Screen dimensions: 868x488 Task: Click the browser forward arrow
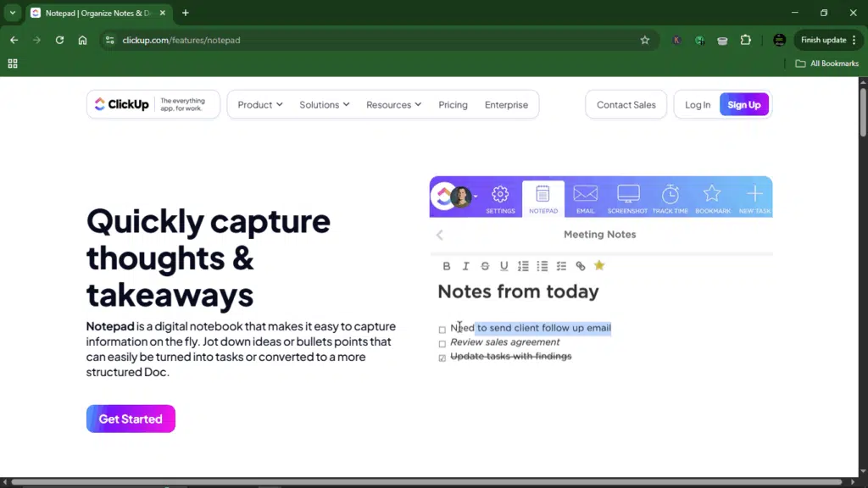(x=36, y=40)
